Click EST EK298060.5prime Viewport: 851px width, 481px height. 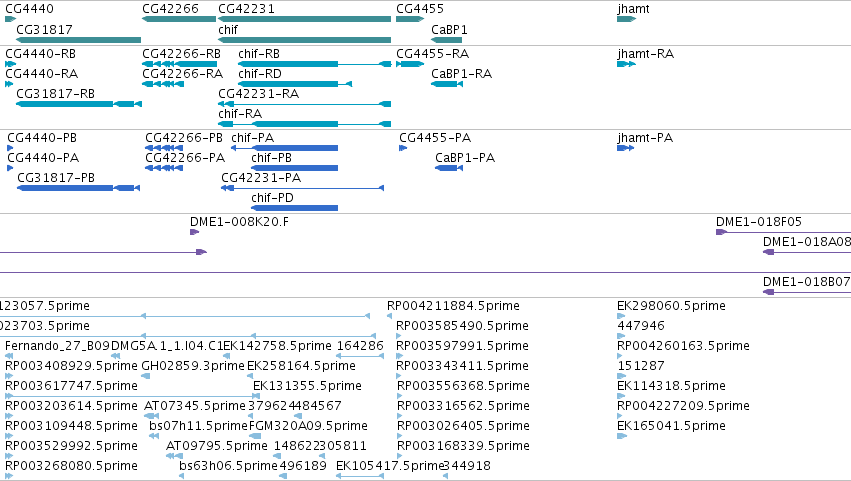[x=671, y=306]
